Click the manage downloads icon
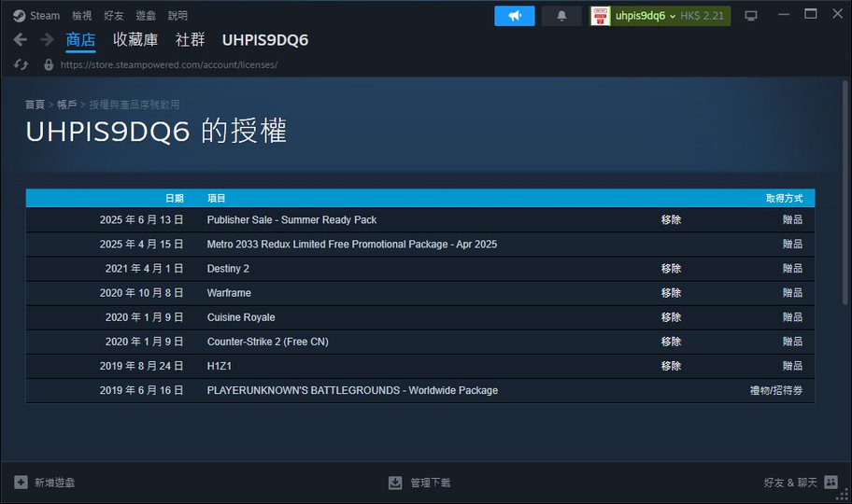 pyautogui.click(x=395, y=483)
